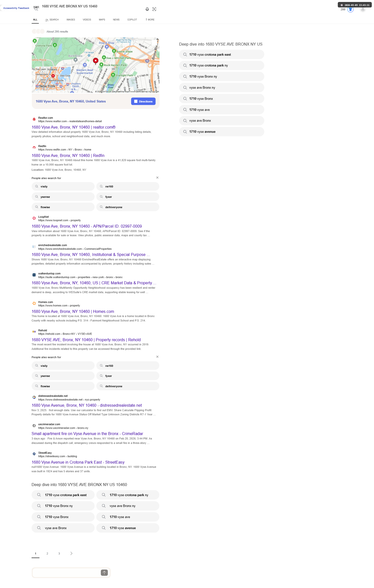Open visual search camera icon

click(154, 9)
